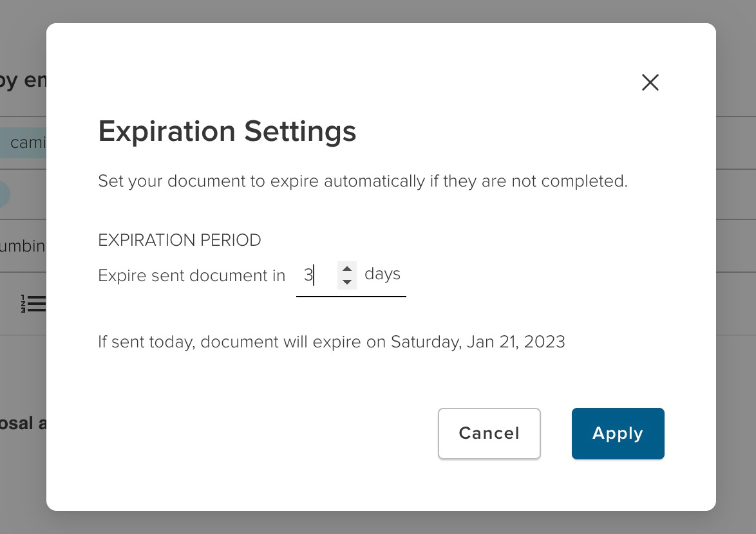Click the 'EXPIRATION PERIOD' section label
This screenshot has width=756, height=534.
(179, 241)
